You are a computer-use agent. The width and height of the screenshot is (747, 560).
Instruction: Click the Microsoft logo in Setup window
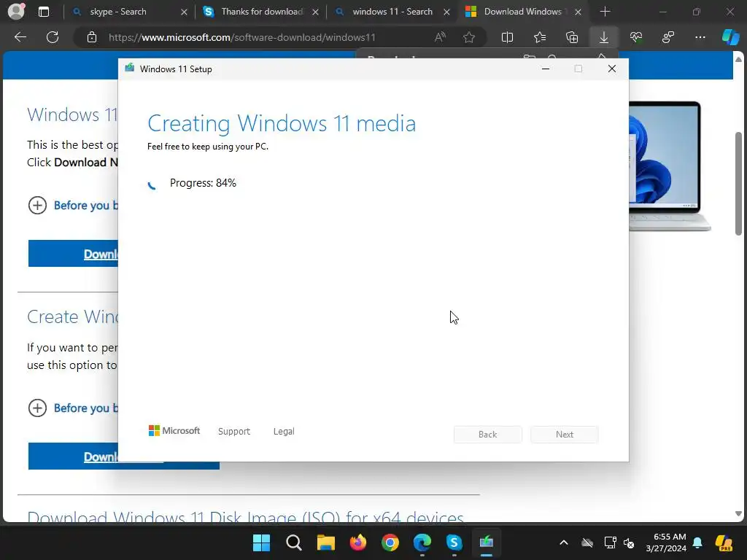coord(174,430)
